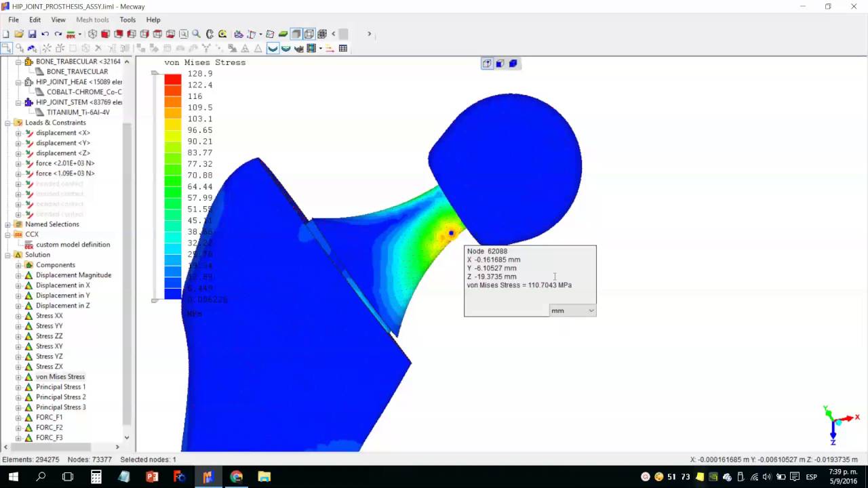Run the solver with the Solve icon
This screenshot has width=868, height=488.
click(x=70, y=34)
